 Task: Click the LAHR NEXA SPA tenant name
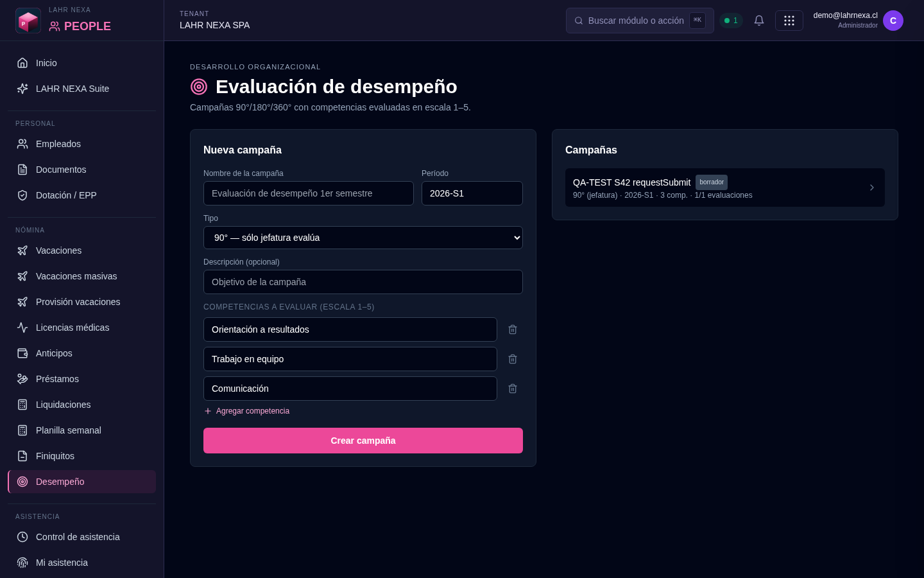[215, 25]
